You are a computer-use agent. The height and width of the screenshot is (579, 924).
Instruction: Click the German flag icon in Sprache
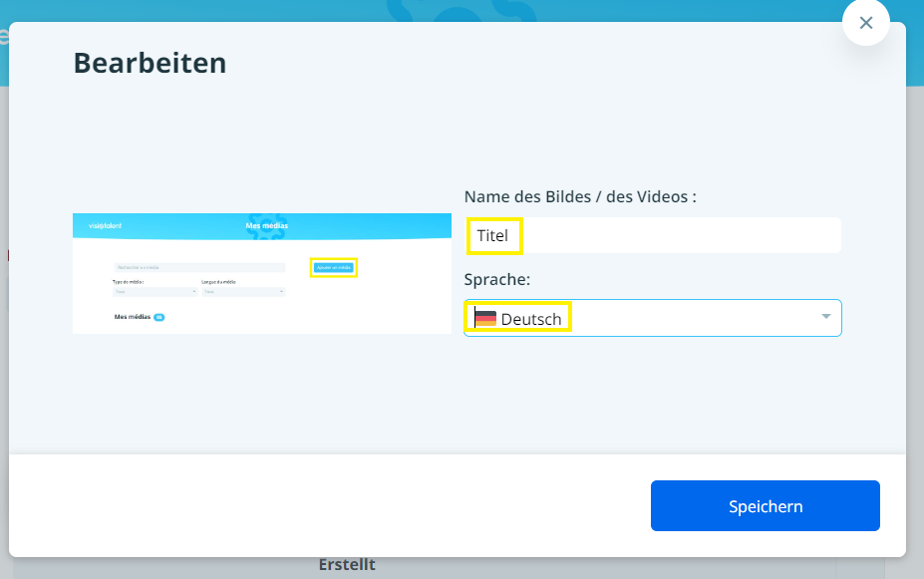[485, 319]
